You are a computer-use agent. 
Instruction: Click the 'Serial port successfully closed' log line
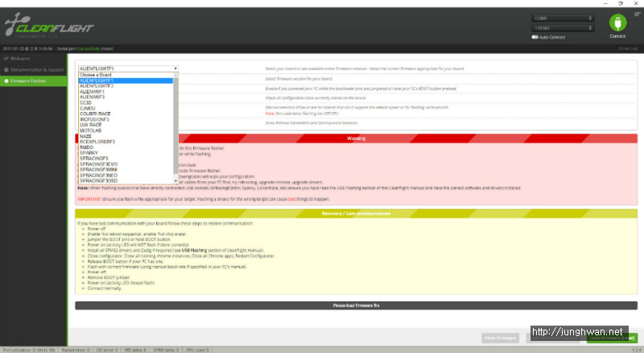pyautogui.click(x=58, y=48)
